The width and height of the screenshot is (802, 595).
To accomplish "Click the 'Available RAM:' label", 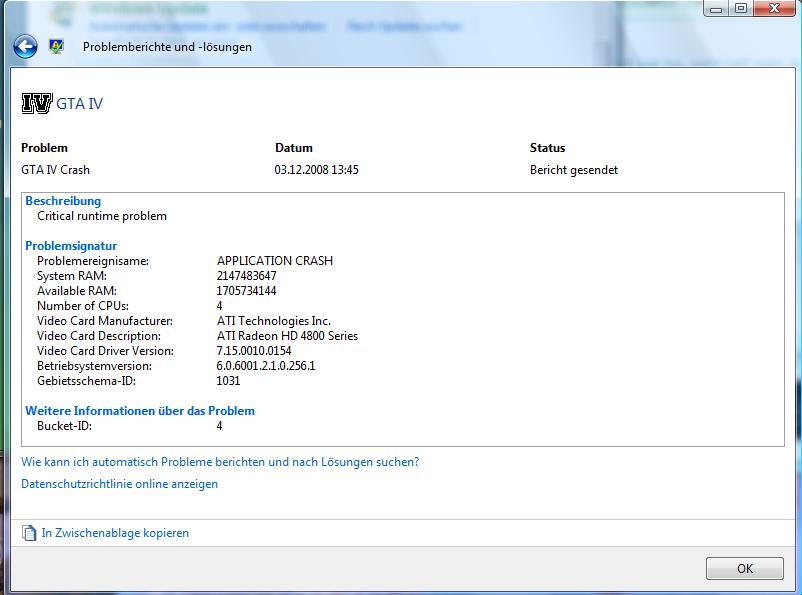I will (x=77, y=291).
